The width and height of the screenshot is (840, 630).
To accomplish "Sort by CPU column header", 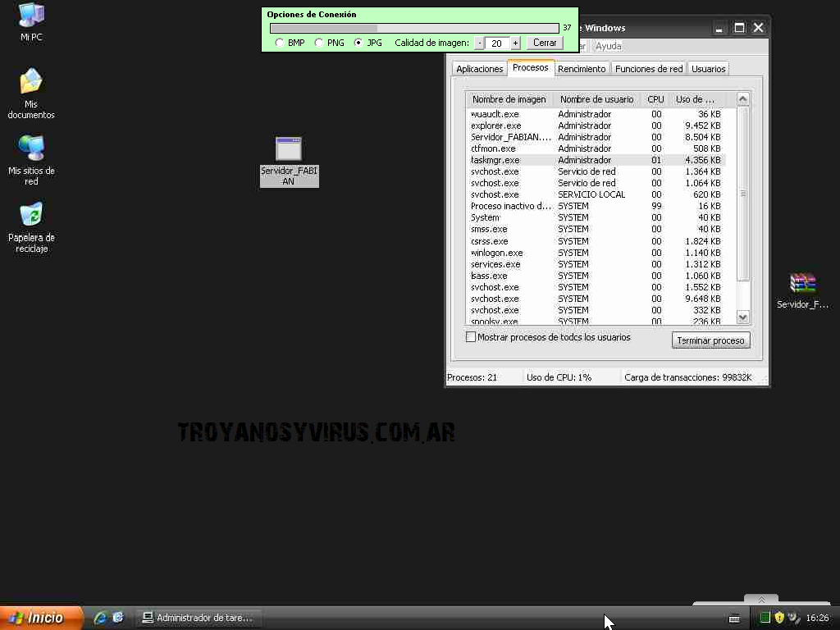I will point(655,99).
